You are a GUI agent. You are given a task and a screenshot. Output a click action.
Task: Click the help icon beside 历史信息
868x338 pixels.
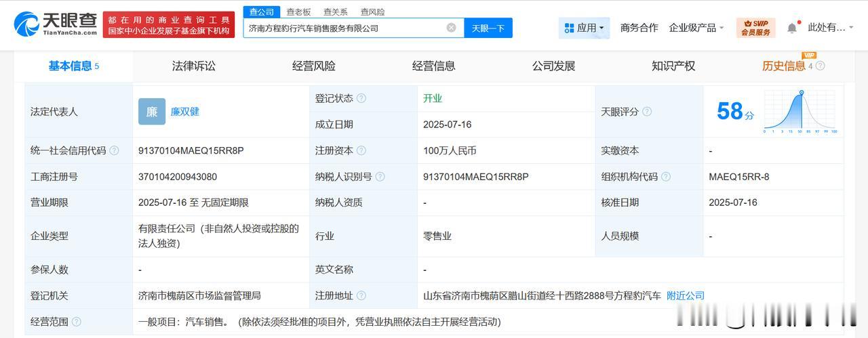pyautogui.click(x=820, y=66)
